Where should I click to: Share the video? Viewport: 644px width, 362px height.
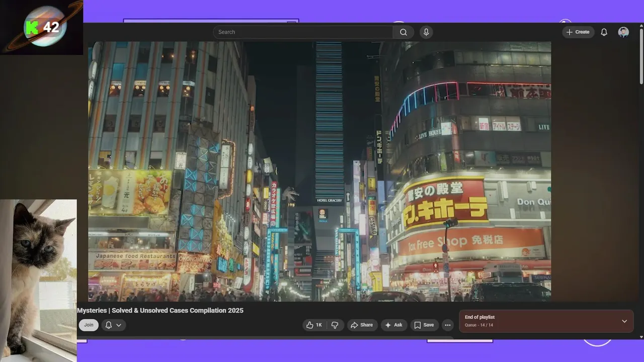362,325
